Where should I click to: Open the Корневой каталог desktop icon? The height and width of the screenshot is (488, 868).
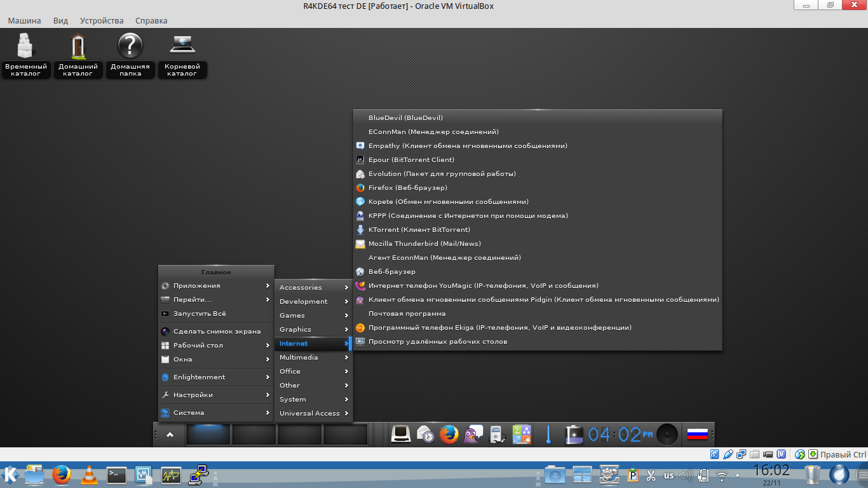[182, 55]
